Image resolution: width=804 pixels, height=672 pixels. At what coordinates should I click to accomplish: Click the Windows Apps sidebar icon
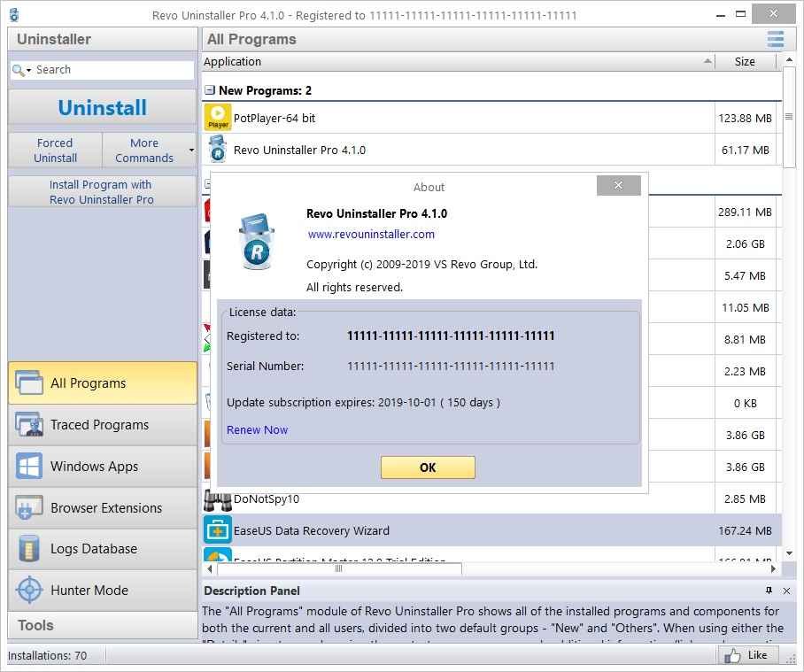tap(29, 466)
